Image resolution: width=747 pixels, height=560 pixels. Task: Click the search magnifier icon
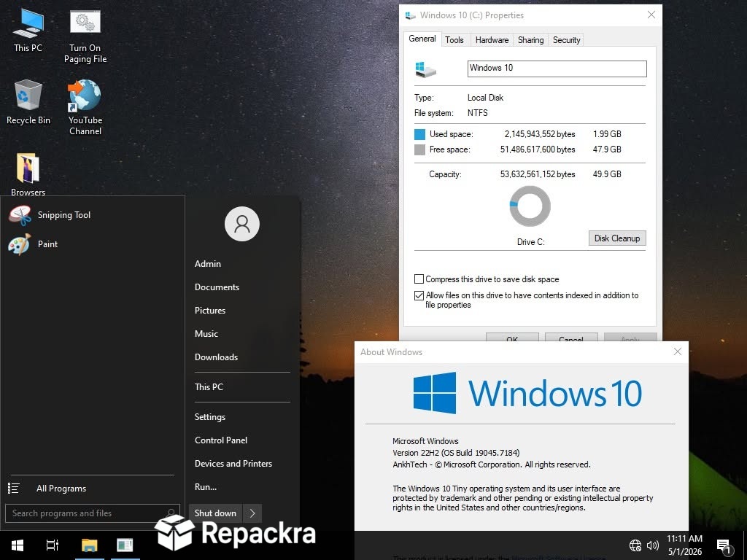171,513
